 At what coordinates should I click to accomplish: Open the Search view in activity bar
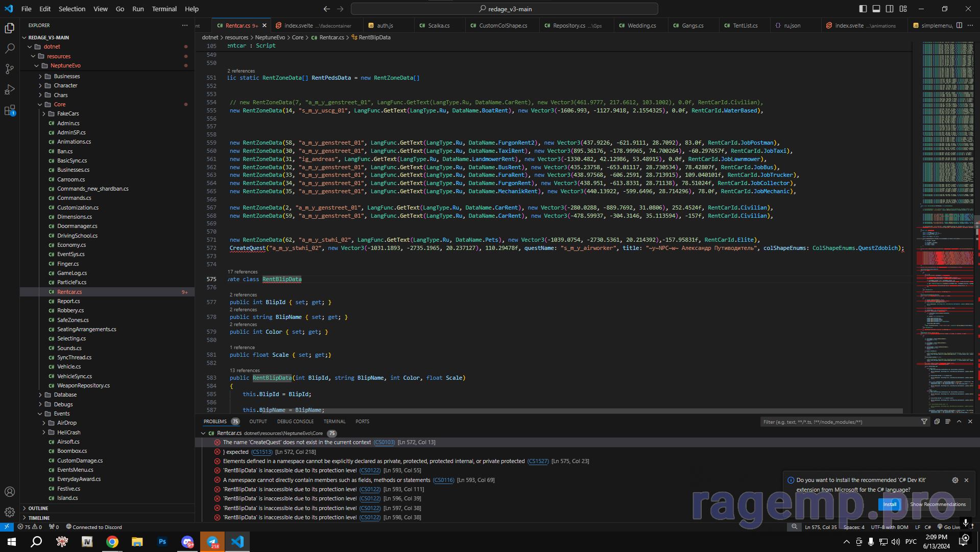tap(10, 49)
